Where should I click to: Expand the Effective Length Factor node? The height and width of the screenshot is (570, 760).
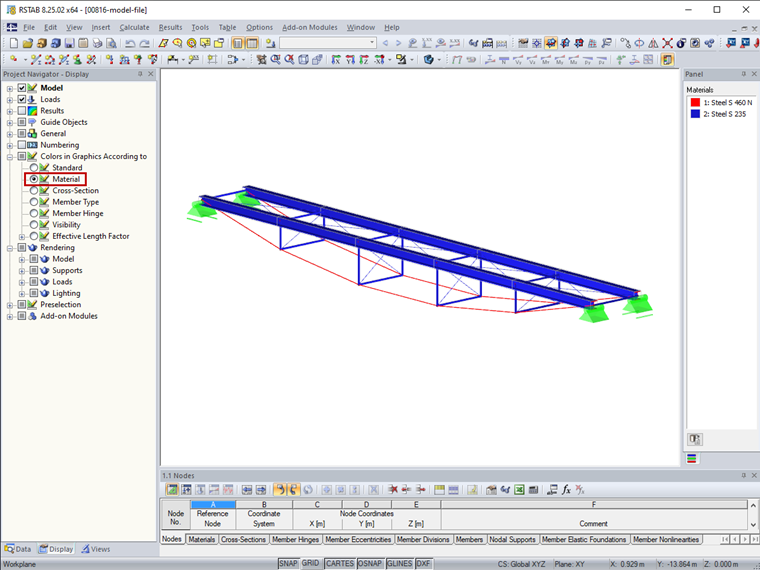click(x=22, y=237)
